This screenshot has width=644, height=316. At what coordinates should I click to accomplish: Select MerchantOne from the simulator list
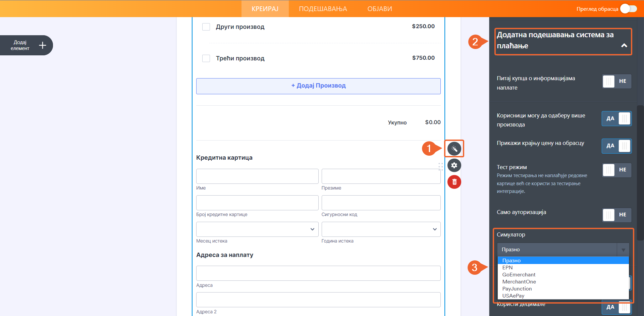pyautogui.click(x=563, y=282)
